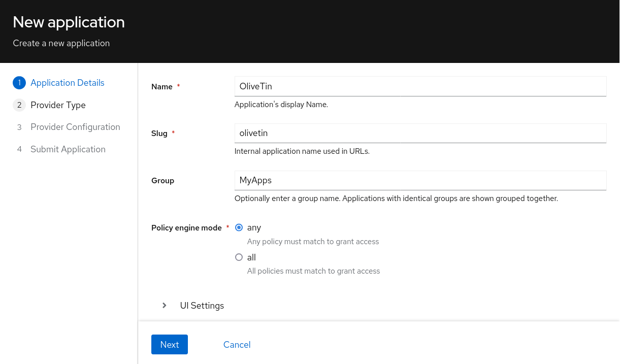Image resolution: width=620 pixels, height=364 pixels.
Task: Select the 'all' policy engine radio button
Action: pyautogui.click(x=239, y=257)
